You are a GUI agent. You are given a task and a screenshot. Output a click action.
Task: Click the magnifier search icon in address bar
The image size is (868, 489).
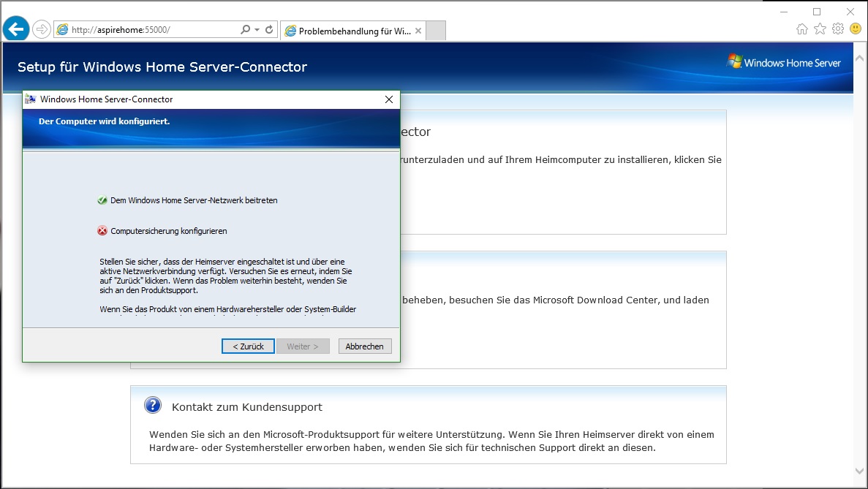click(245, 30)
